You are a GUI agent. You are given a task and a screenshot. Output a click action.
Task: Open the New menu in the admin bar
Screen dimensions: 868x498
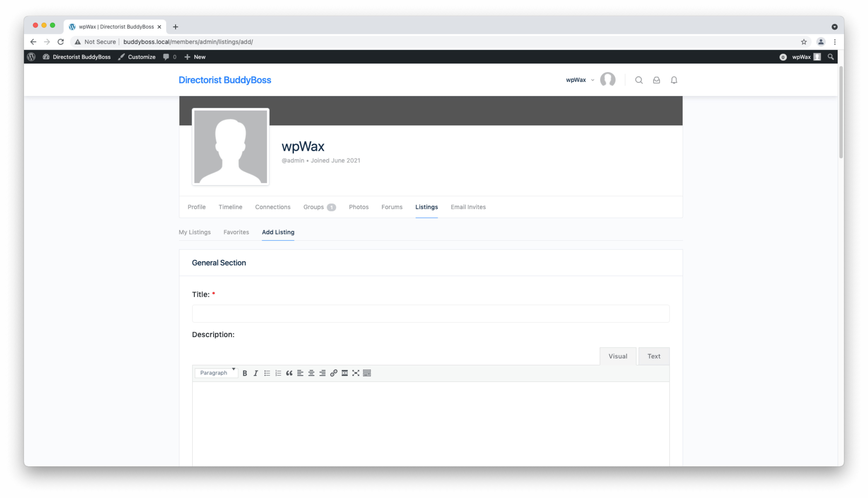point(195,57)
